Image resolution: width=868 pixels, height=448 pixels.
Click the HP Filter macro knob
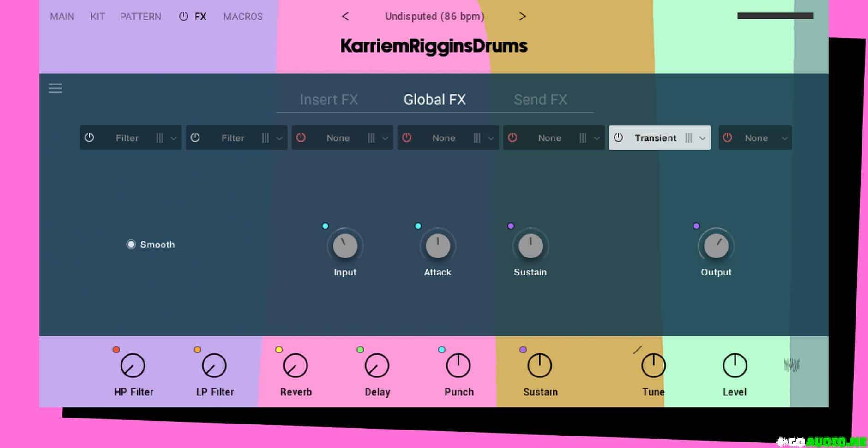[x=133, y=365]
